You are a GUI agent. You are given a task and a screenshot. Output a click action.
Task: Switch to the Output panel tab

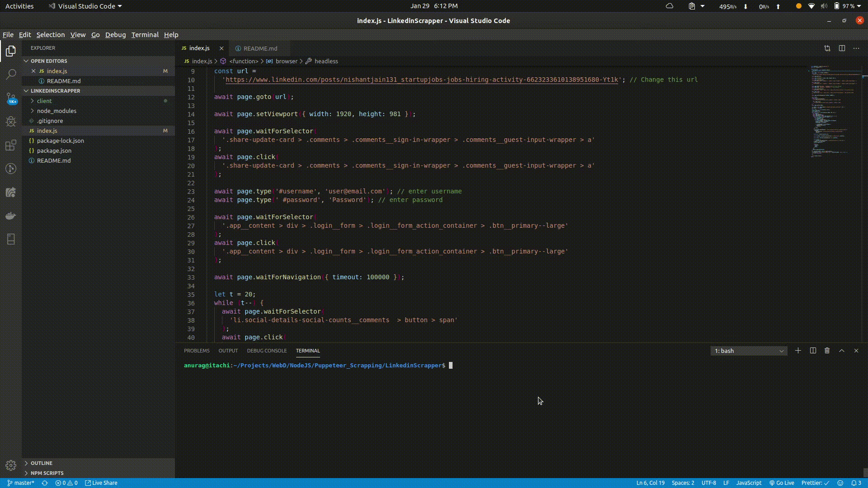click(x=228, y=351)
